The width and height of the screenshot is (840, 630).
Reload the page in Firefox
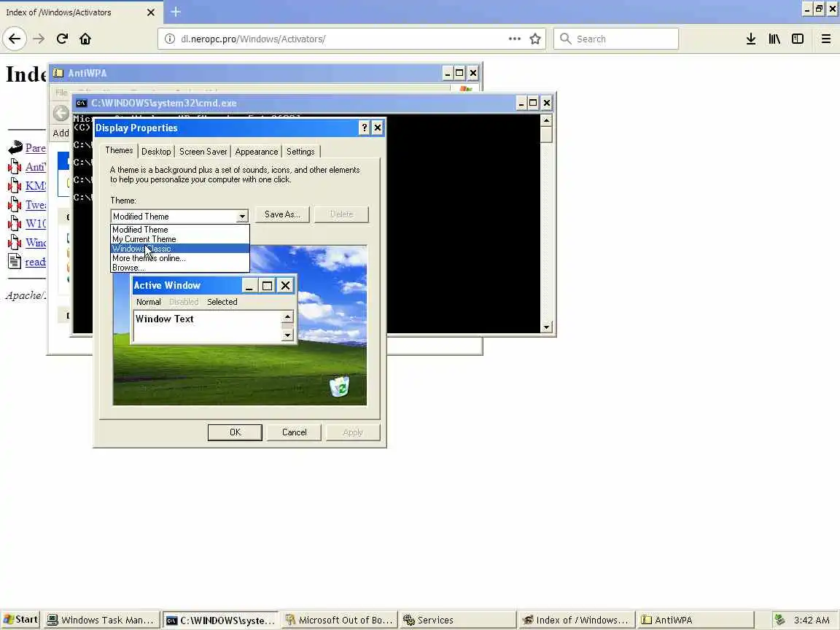click(62, 39)
